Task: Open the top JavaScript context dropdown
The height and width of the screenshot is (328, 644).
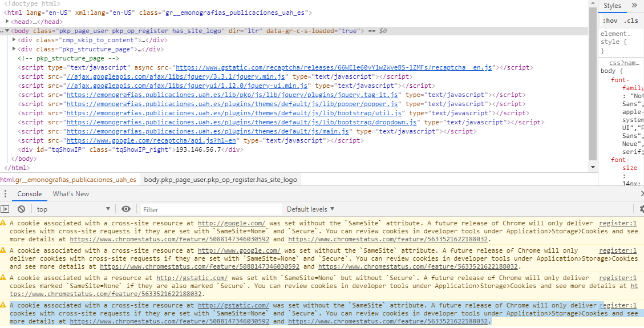Action: 73,209
